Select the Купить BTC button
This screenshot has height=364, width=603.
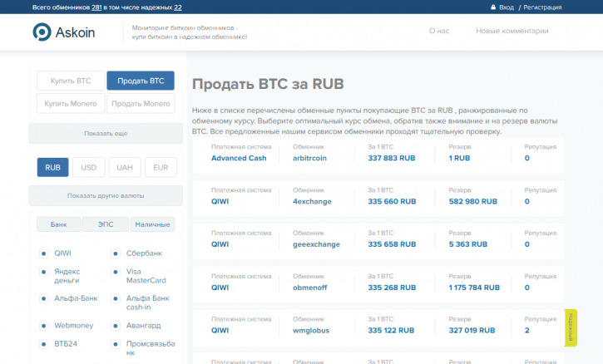point(71,81)
